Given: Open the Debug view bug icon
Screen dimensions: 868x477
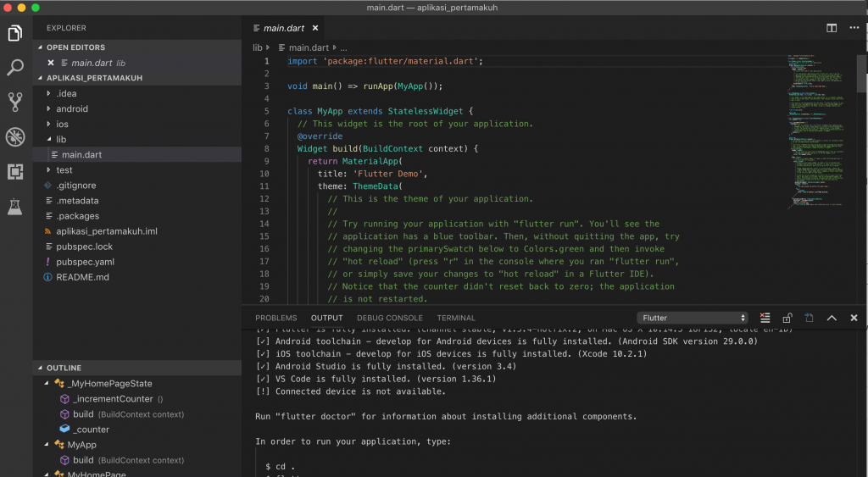Looking at the screenshot, I should 15,137.
